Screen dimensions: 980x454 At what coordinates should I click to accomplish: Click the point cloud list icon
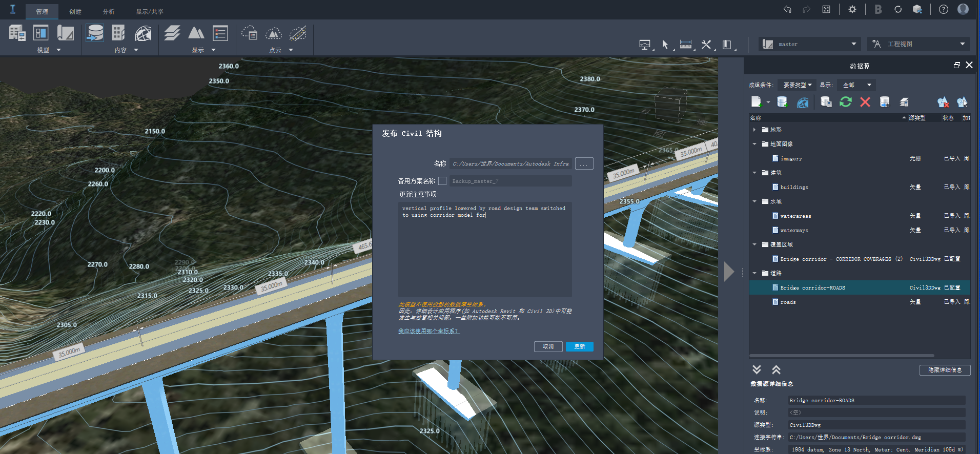click(x=250, y=33)
